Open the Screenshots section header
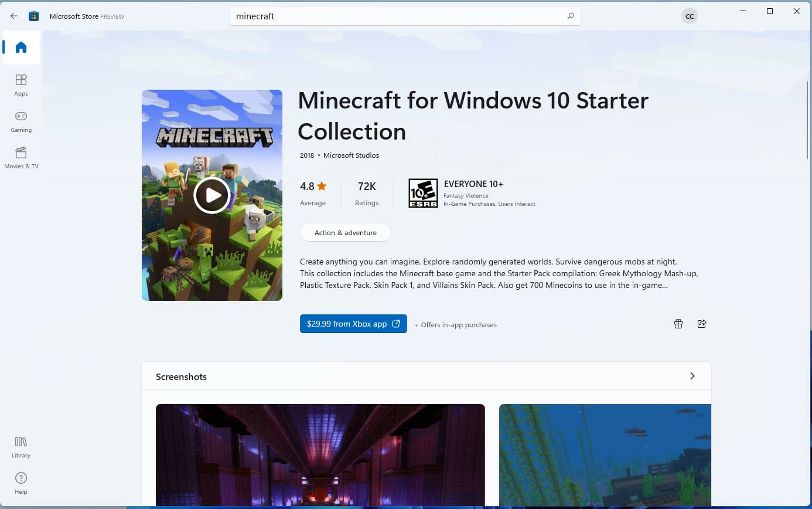812x509 pixels. click(427, 376)
